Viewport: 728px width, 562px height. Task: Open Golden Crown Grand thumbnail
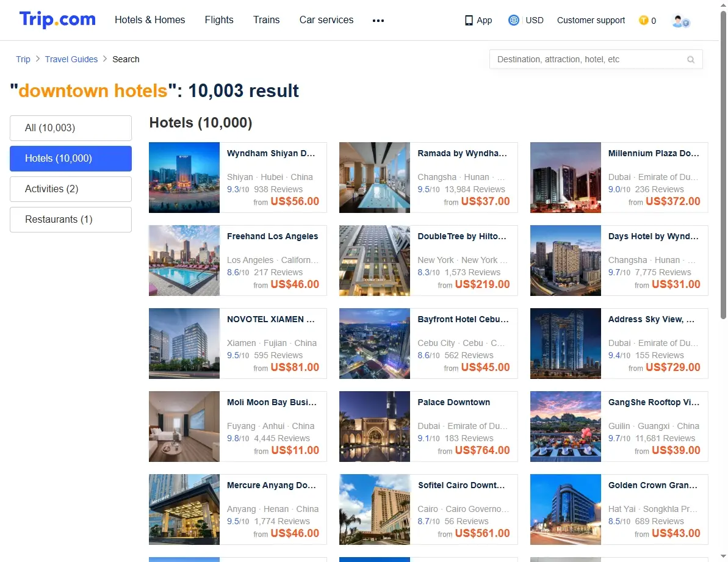(566, 510)
